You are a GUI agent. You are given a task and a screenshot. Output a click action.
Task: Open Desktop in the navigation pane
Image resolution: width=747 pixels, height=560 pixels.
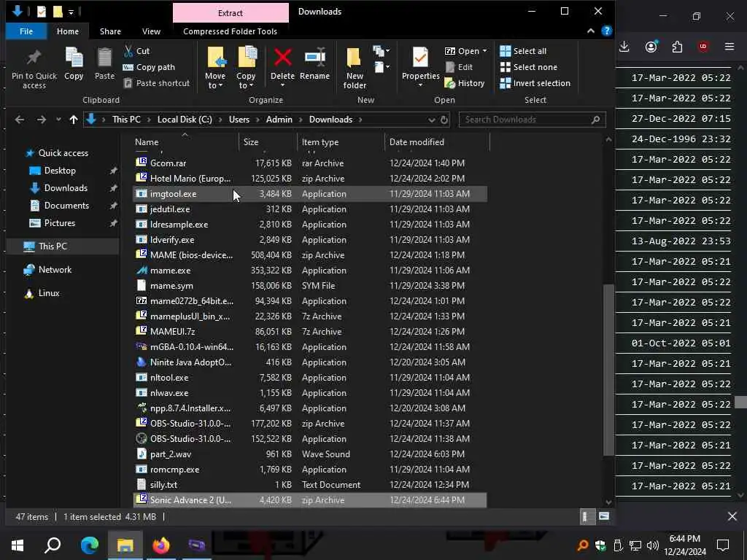[x=60, y=171]
